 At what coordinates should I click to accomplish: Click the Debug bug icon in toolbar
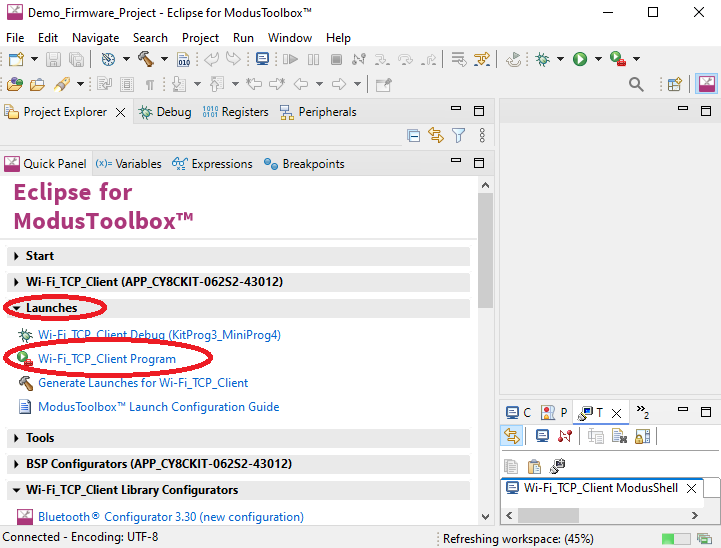click(x=543, y=59)
